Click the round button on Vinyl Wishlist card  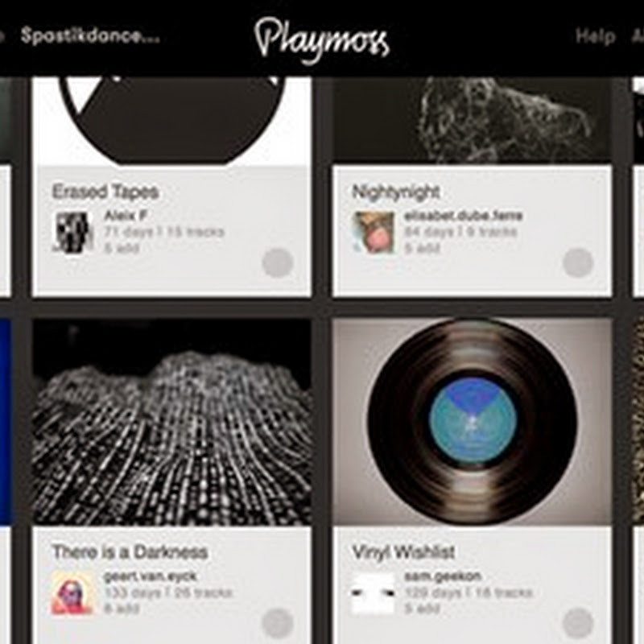point(578,623)
